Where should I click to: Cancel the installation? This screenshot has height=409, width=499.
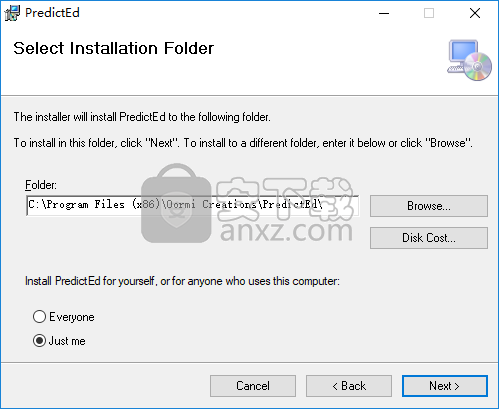pyautogui.click(x=253, y=386)
